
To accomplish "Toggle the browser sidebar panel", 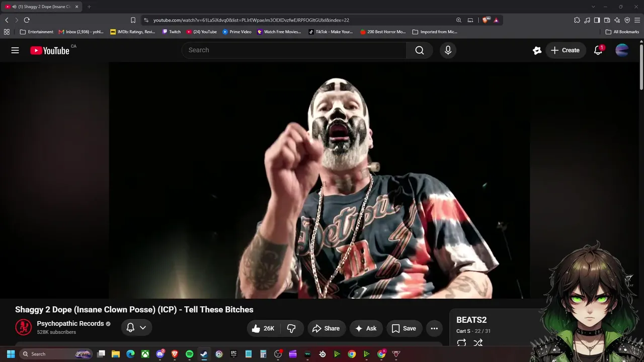I will click(x=597, y=20).
